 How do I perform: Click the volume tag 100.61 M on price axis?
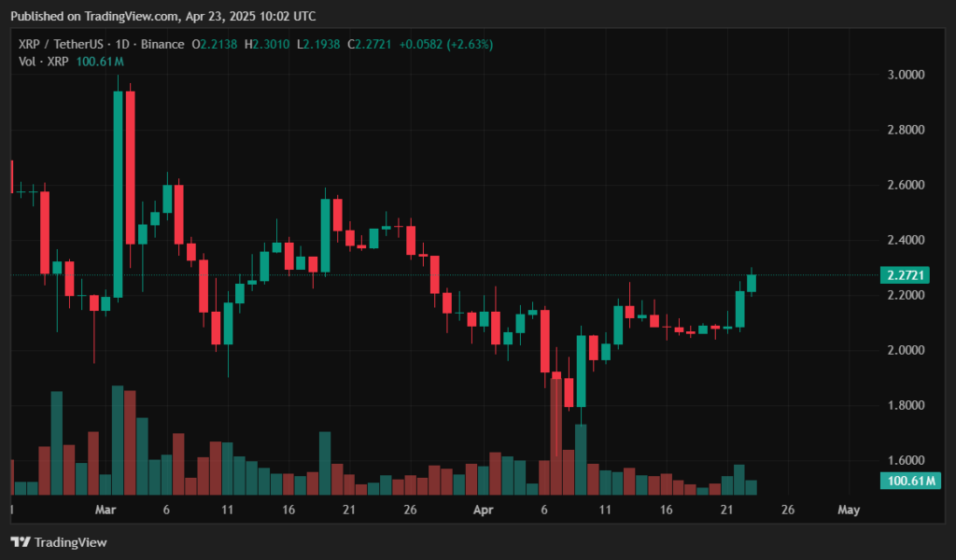tap(910, 481)
